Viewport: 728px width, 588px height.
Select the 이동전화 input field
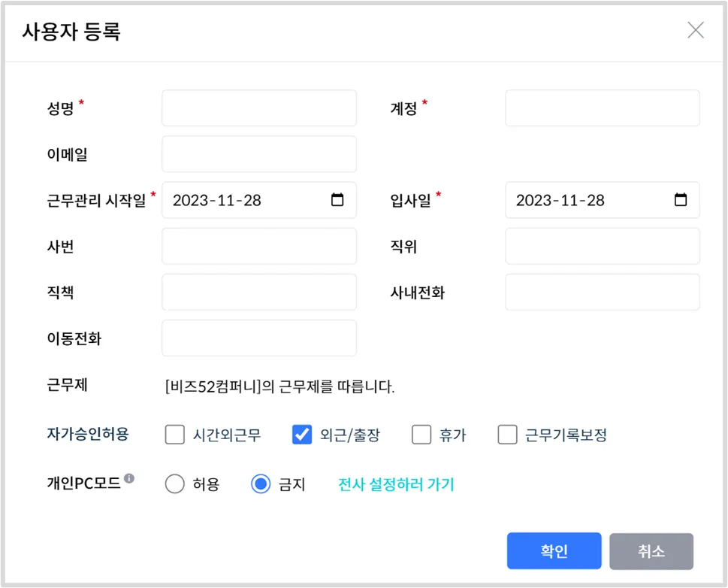[x=258, y=338]
